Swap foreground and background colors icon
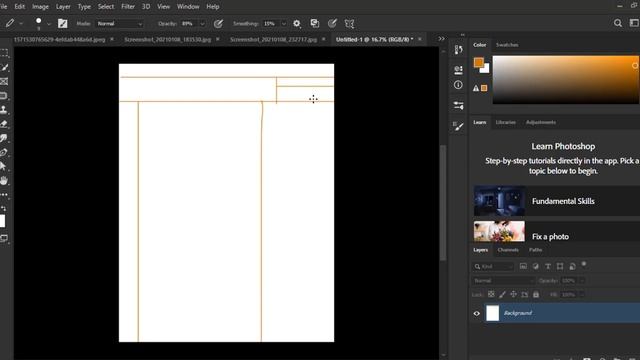Viewport: 640px width, 360px height. point(4,208)
